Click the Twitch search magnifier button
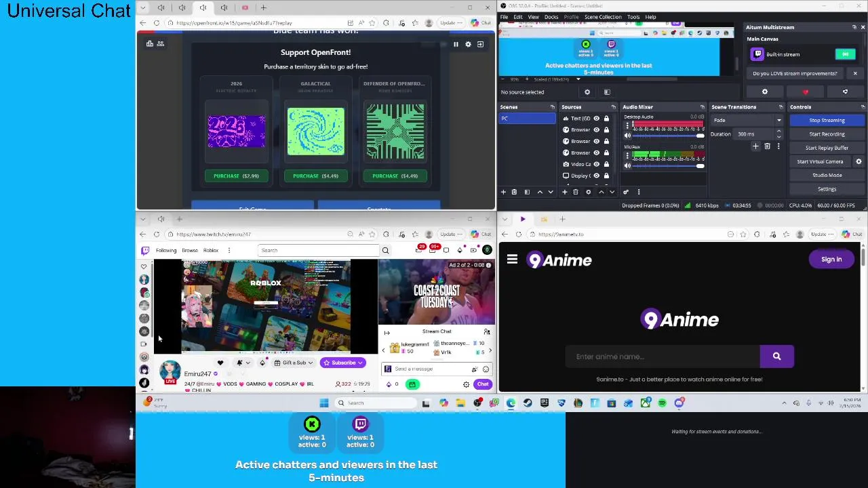The height and width of the screenshot is (488, 868). (x=385, y=251)
